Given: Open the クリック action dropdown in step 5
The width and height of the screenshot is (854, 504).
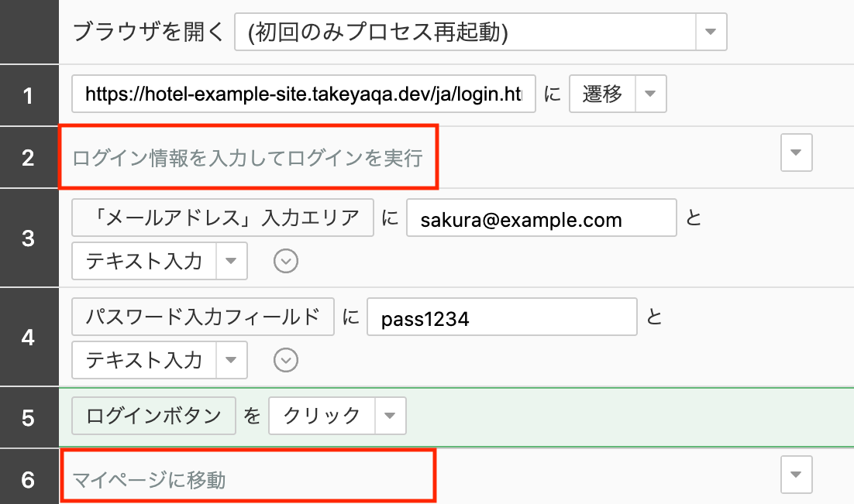Looking at the screenshot, I should pyautogui.click(x=390, y=417).
